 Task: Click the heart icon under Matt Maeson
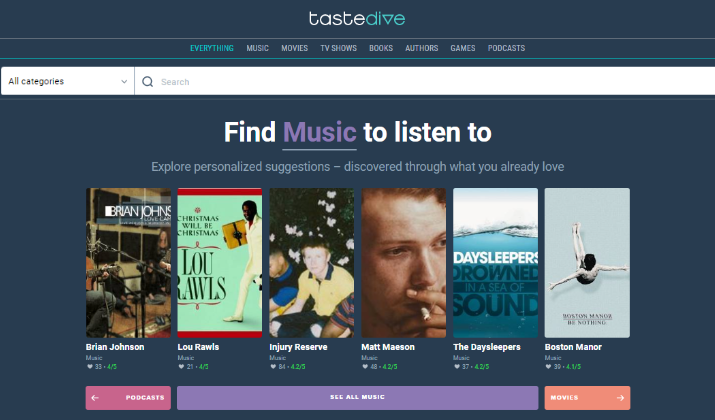pos(365,367)
